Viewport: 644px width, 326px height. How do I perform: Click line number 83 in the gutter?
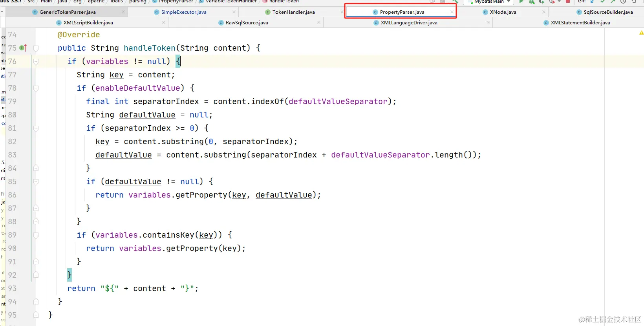tap(12, 155)
